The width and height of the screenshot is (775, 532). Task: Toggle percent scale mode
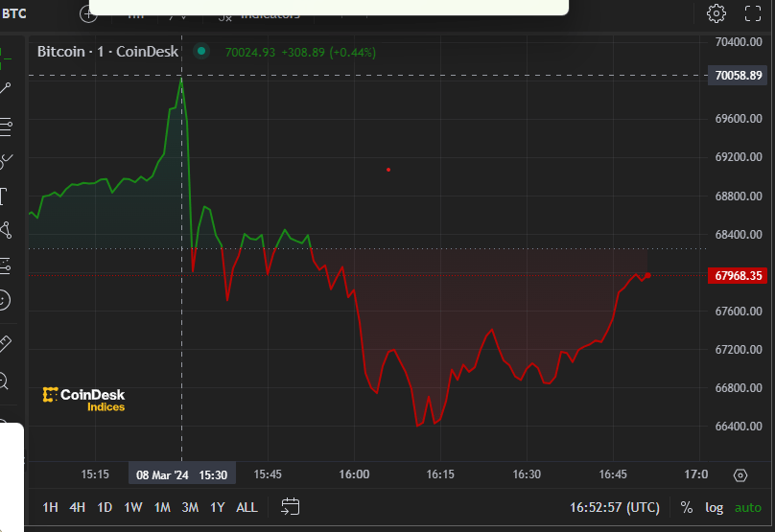coord(687,507)
